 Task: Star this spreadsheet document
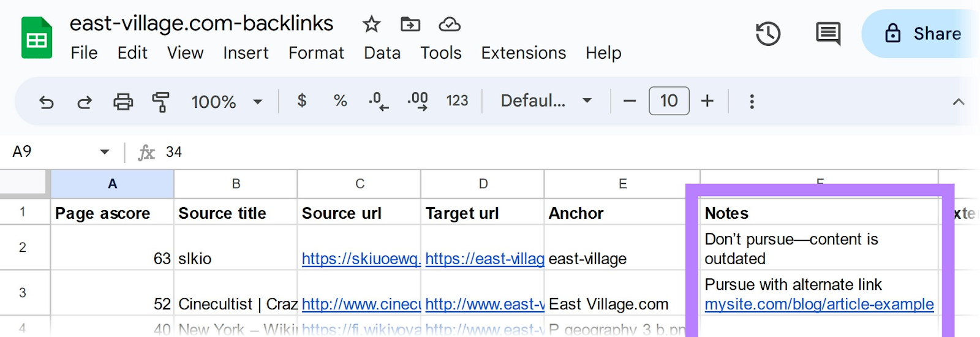click(x=371, y=25)
